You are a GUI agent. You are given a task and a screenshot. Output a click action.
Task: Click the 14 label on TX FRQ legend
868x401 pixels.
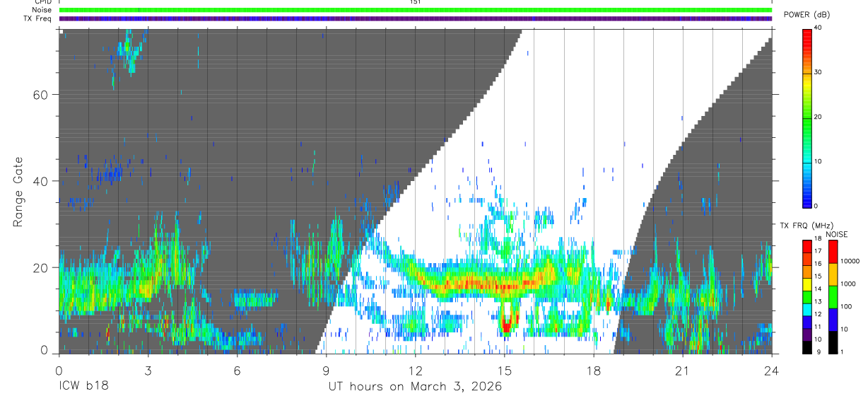818,289
